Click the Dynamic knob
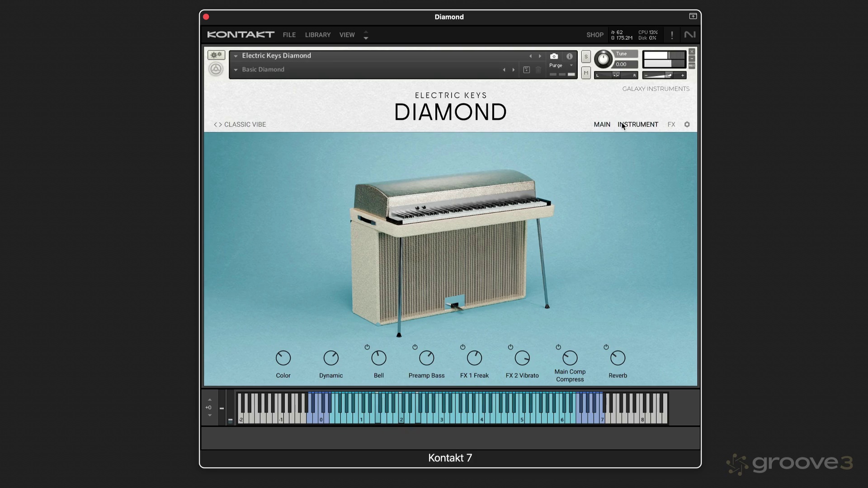 331,358
